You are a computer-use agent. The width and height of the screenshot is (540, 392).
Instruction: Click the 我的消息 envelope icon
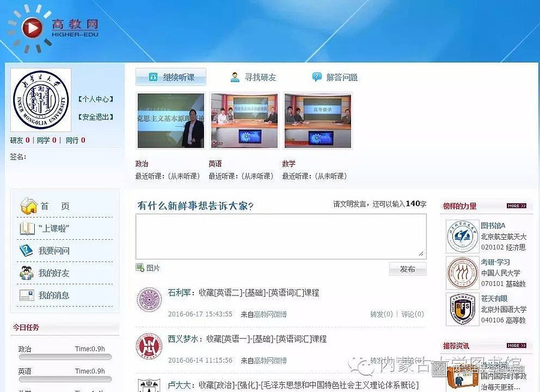click(x=27, y=295)
